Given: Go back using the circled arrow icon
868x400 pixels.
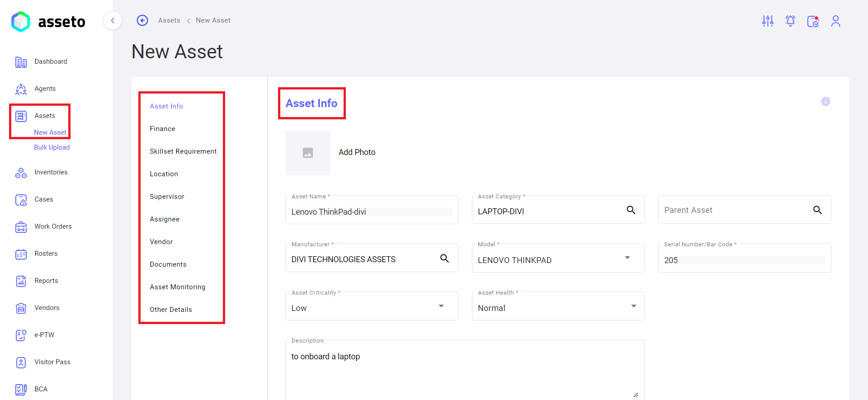Looking at the screenshot, I should [x=142, y=20].
